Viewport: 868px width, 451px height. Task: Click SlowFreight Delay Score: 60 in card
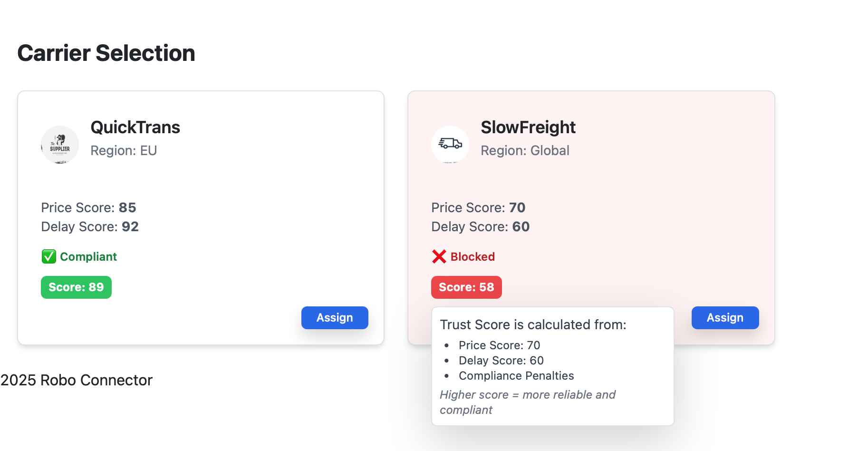click(480, 226)
